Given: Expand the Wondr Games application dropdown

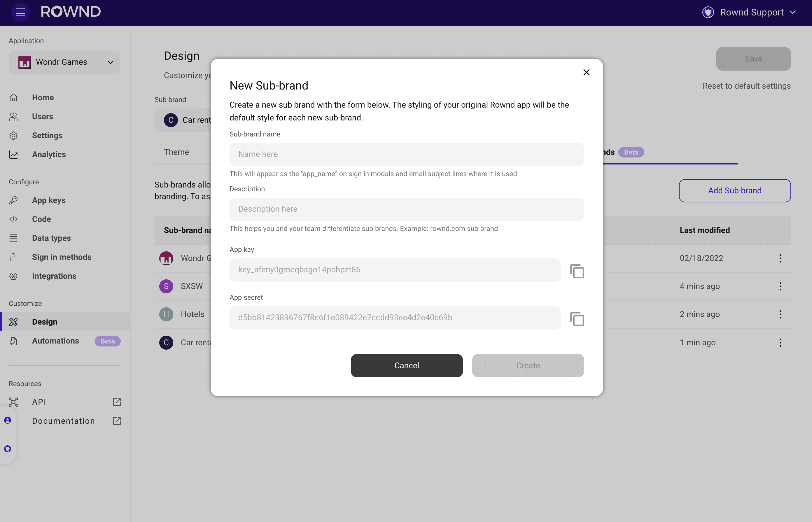Looking at the screenshot, I should coord(64,62).
